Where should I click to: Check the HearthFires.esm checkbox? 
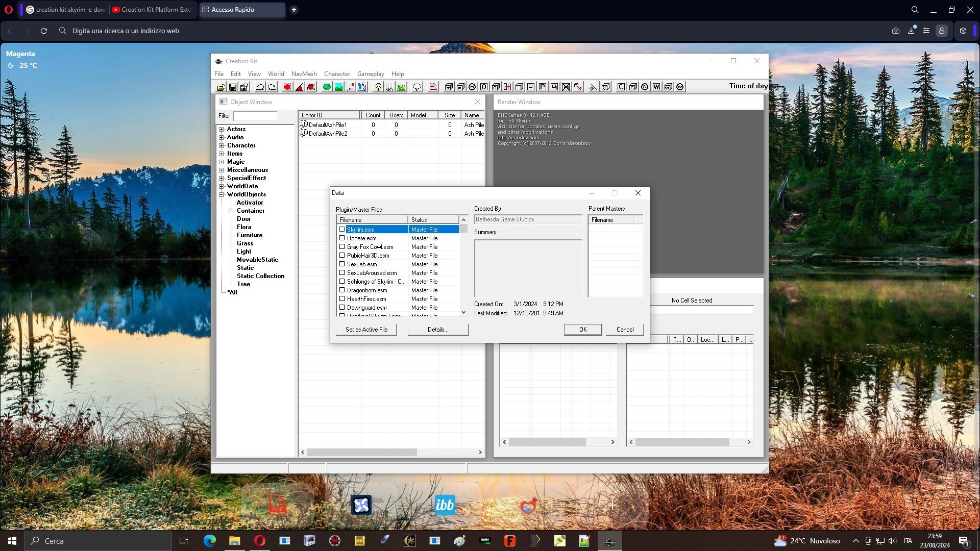(342, 299)
